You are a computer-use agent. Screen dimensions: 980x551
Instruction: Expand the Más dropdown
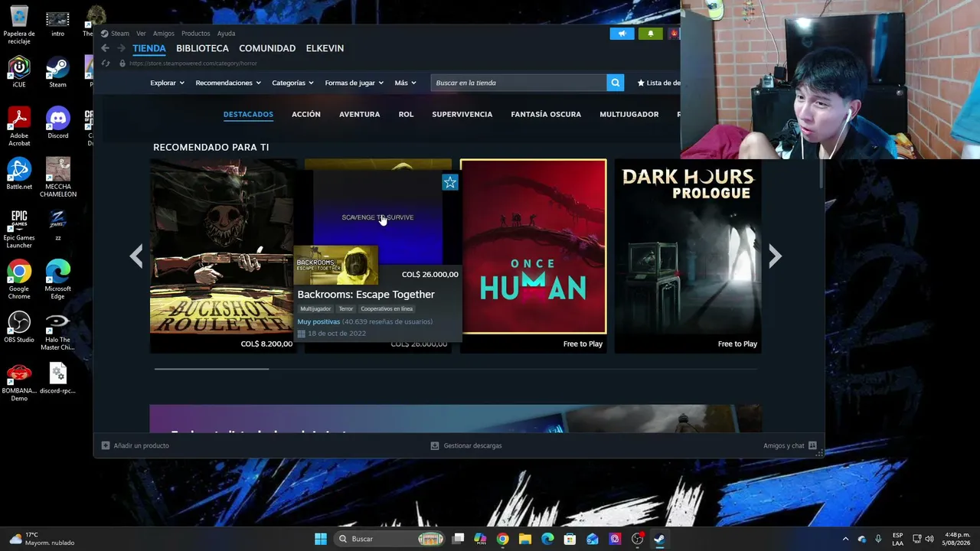tap(406, 83)
